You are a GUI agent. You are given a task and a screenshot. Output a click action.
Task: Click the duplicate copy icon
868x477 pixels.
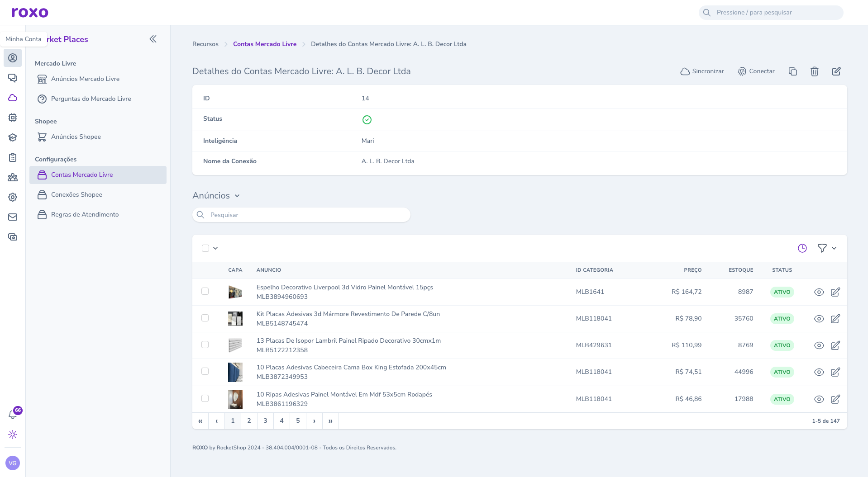[x=792, y=71]
